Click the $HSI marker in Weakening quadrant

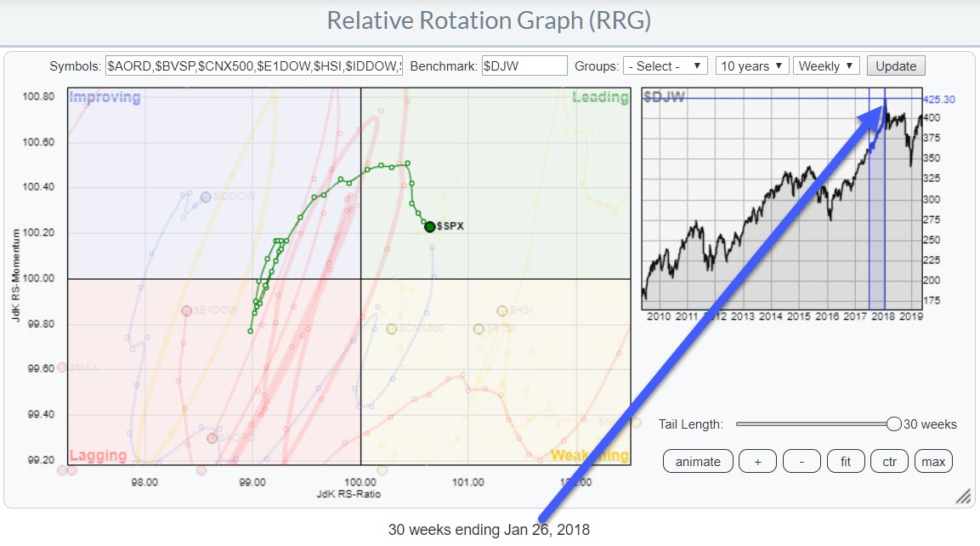click(x=502, y=311)
